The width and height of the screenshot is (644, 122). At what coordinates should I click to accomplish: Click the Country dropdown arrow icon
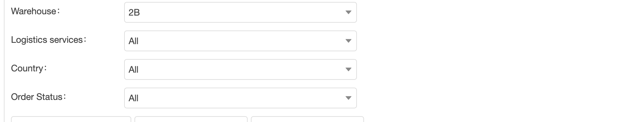tap(348, 69)
